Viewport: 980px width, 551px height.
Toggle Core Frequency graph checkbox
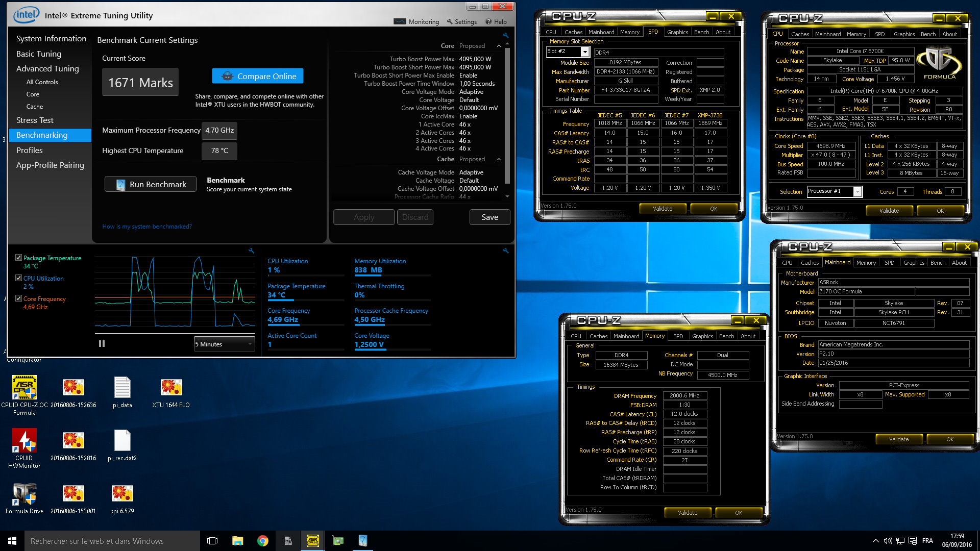[x=18, y=298]
